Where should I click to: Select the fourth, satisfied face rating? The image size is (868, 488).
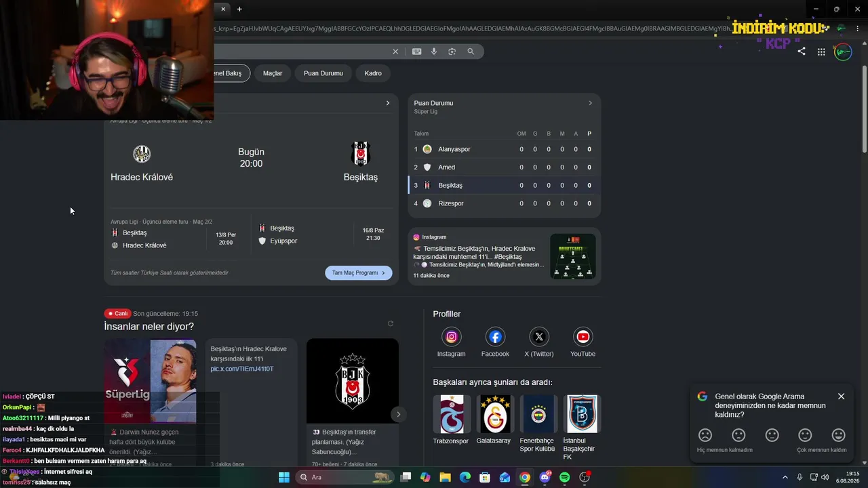click(805, 435)
